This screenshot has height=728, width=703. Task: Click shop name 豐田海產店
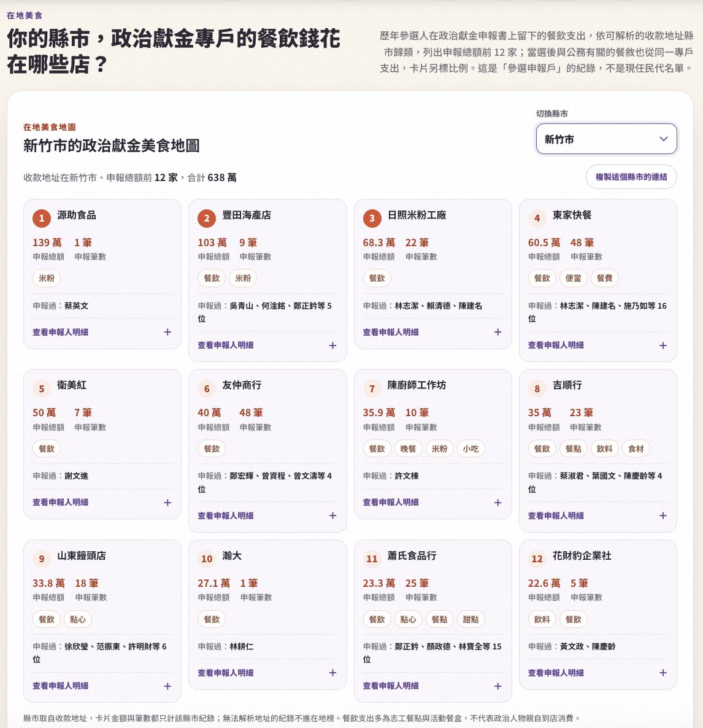click(x=247, y=215)
